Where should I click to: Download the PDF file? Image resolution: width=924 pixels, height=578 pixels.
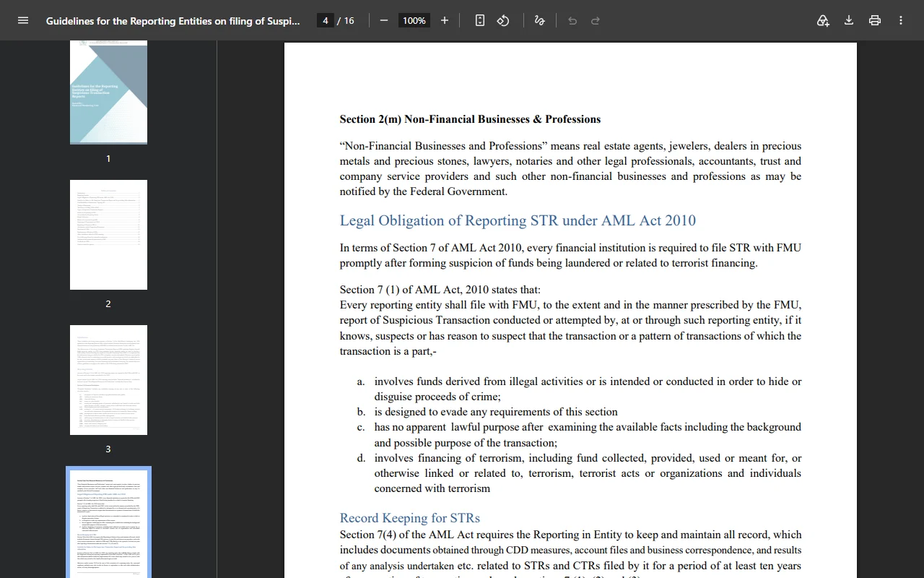849,20
